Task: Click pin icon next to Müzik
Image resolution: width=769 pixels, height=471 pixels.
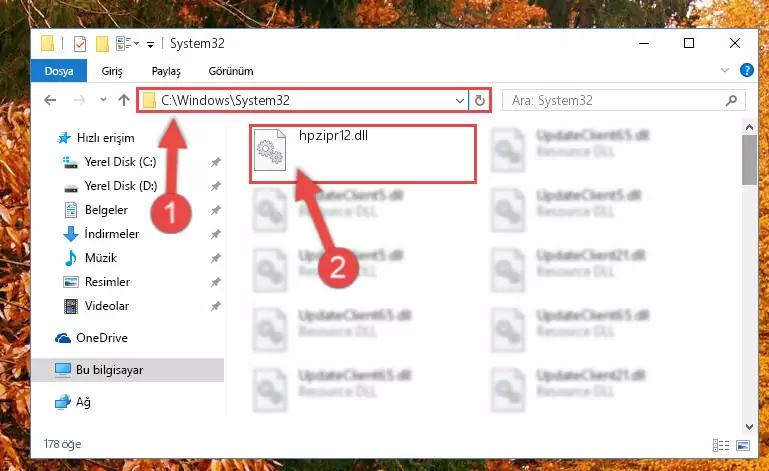Action: pyautogui.click(x=215, y=258)
